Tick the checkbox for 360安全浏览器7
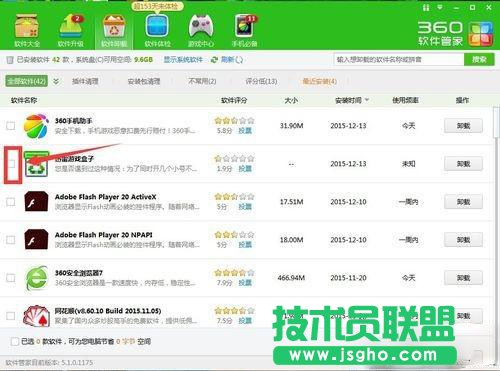500x371 pixels. [x=11, y=278]
